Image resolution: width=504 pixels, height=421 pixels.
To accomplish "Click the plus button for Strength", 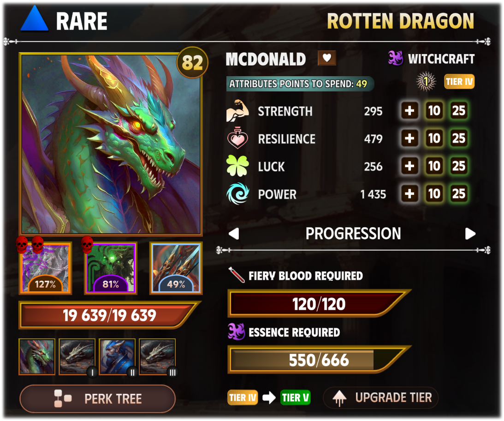I will coord(409,111).
